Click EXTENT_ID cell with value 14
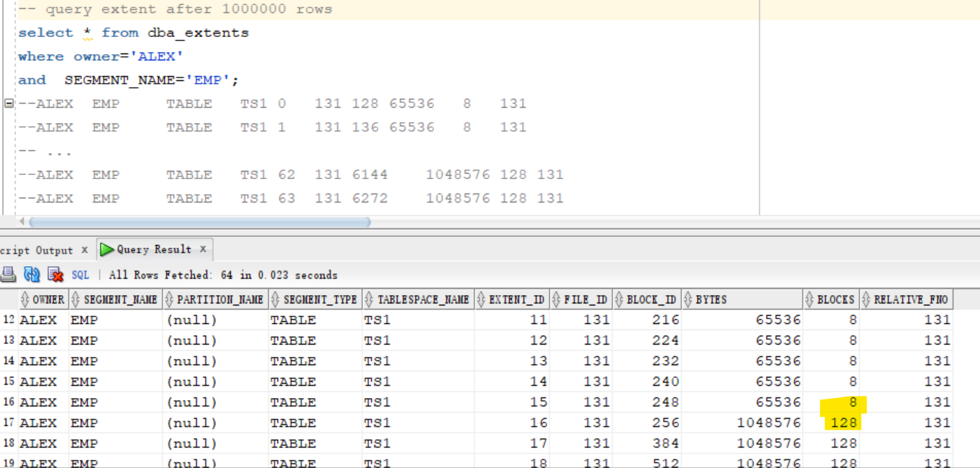This screenshot has width=980, height=468. [x=512, y=382]
